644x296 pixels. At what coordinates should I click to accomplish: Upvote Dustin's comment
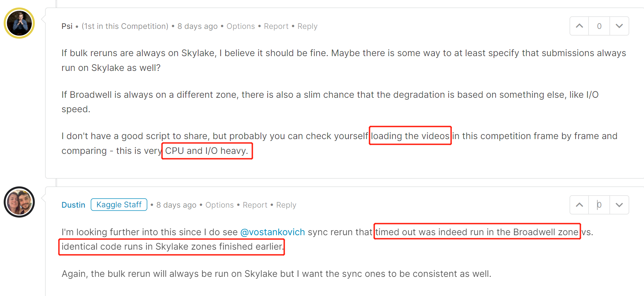[579, 205]
